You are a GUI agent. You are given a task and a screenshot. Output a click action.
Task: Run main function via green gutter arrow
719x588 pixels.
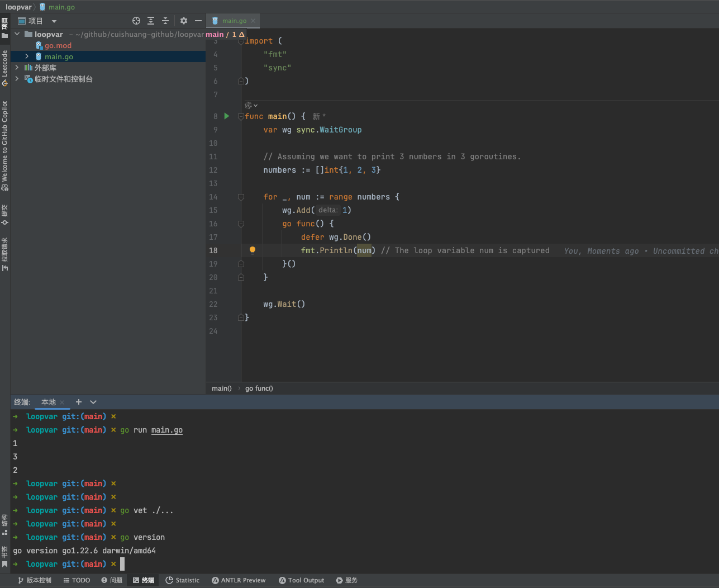(x=227, y=116)
